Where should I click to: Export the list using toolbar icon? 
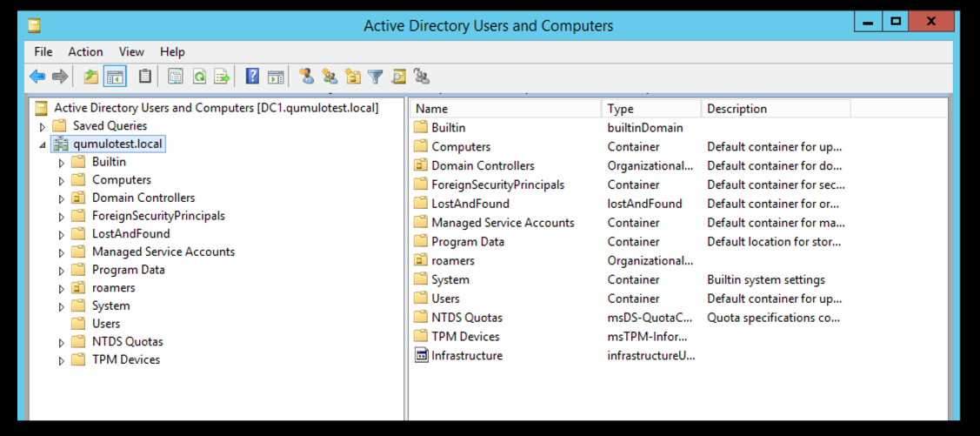(x=222, y=77)
